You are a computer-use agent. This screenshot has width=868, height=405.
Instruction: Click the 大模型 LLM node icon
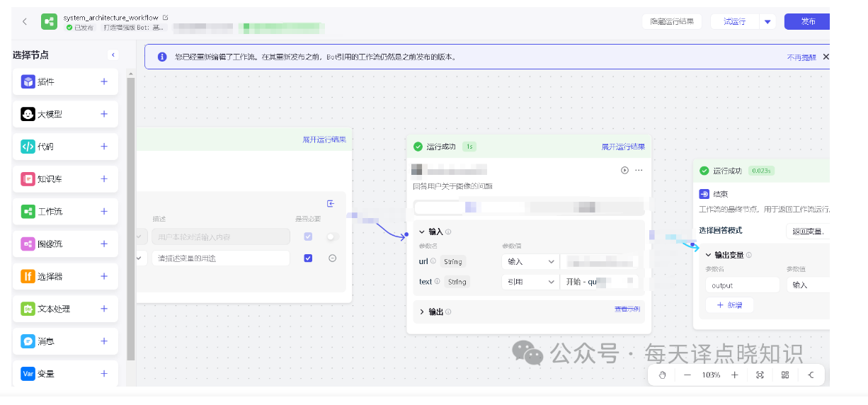[28, 114]
